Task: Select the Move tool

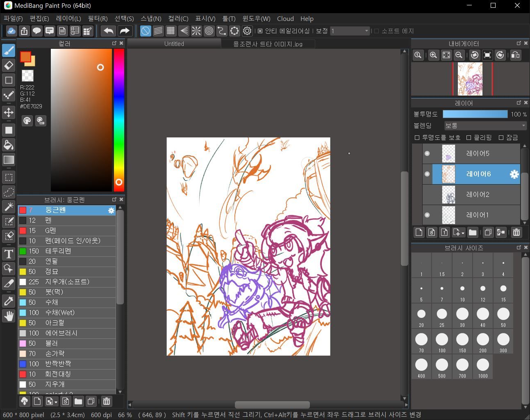Action: pyautogui.click(x=9, y=112)
